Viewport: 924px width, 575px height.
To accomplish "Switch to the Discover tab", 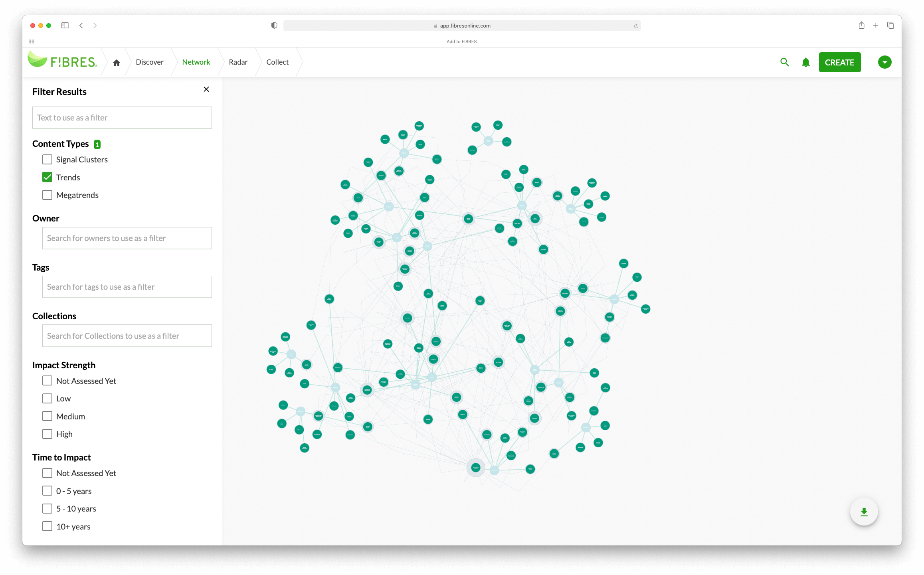I will 149,61.
